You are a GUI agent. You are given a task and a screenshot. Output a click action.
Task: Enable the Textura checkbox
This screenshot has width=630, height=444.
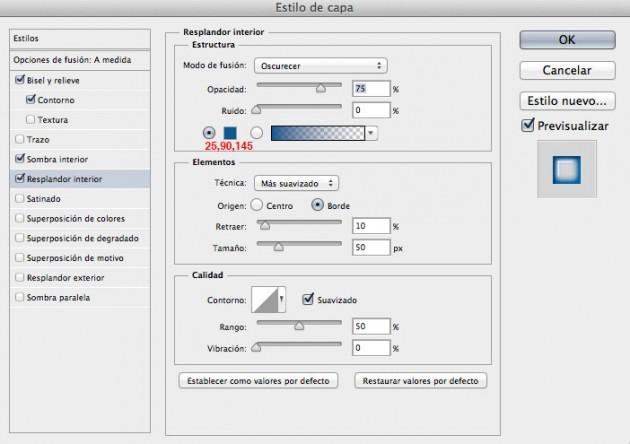[x=31, y=119]
